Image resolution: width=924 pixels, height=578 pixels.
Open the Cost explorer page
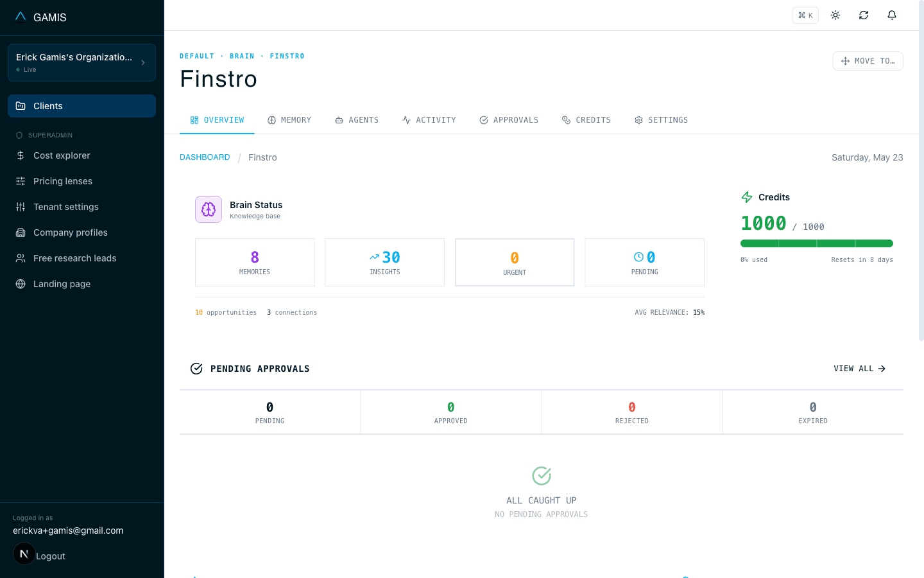click(x=81, y=155)
